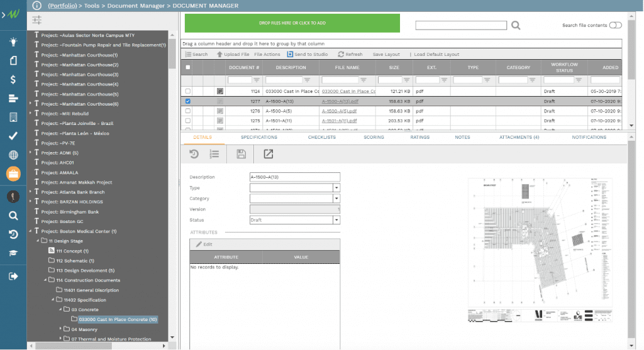The width and height of the screenshot is (644, 350).
Task: Open the Category dropdown in Details
Action: (x=336, y=198)
